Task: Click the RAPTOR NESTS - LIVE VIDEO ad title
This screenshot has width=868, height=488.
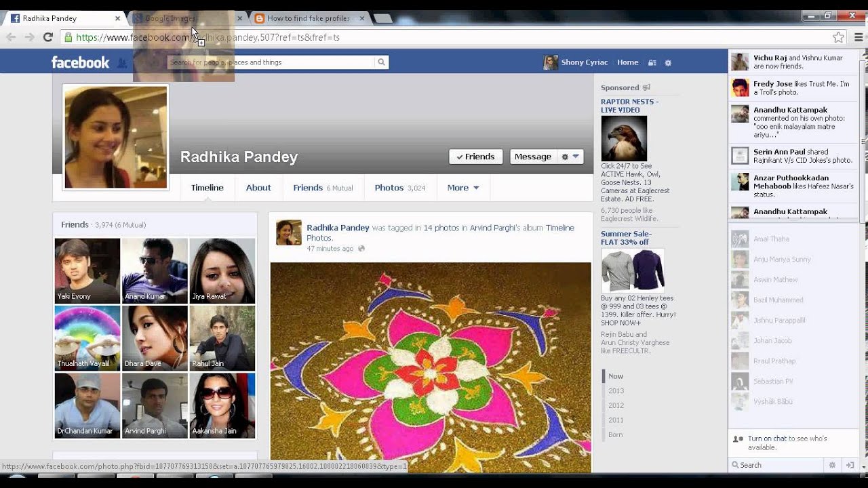Action: click(629, 106)
